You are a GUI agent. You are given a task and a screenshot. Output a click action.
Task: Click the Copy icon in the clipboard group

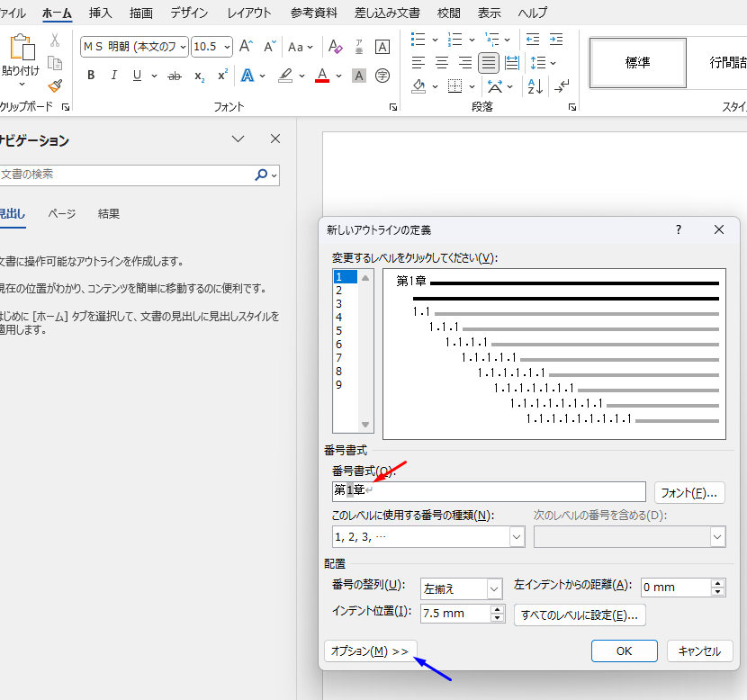point(55,63)
